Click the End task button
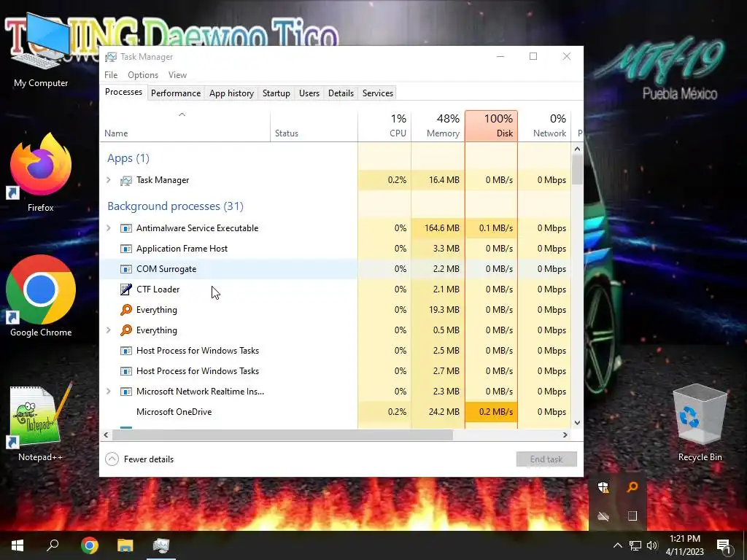This screenshot has height=560, width=747. click(x=546, y=459)
